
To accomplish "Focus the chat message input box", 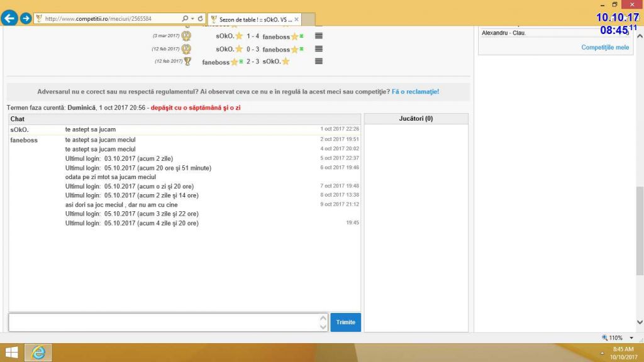I will [x=164, y=322].
